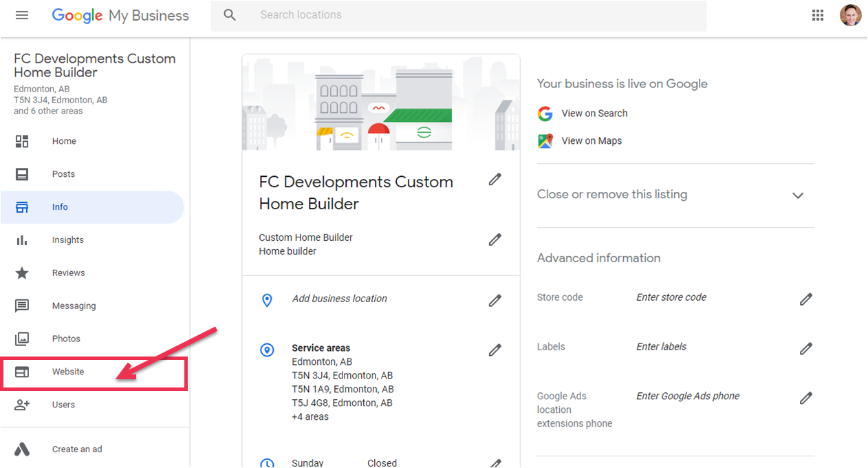Click the user profile avatar
The height and width of the screenshot is (468, 868).
pyautogui.click(x=850, y=15)
